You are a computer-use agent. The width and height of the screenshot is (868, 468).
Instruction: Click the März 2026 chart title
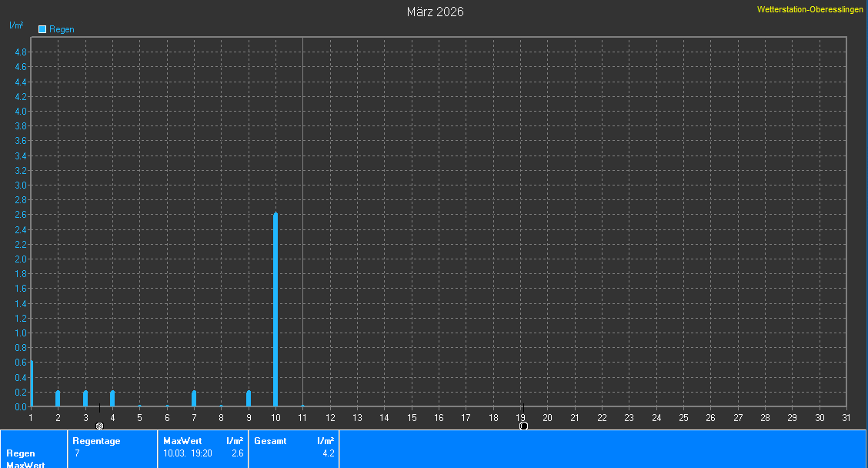pyautogui.click(x=435, y=12)
